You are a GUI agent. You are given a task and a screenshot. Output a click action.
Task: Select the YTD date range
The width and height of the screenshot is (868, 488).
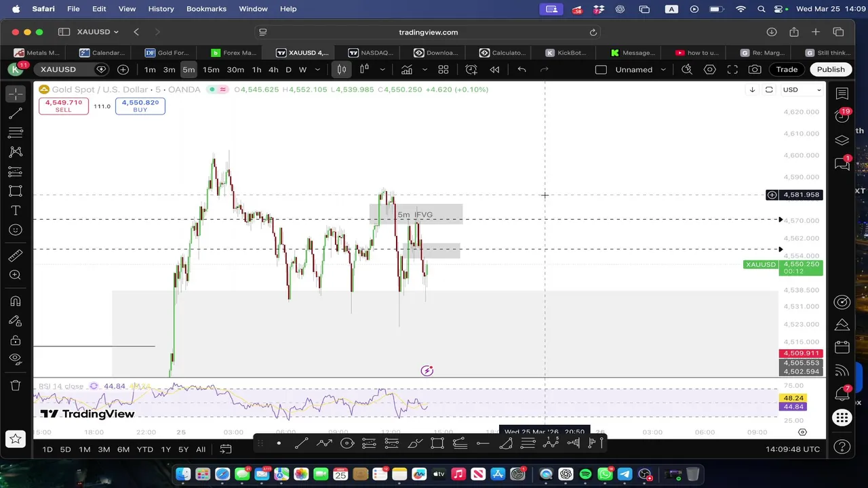tap(144, 449)
